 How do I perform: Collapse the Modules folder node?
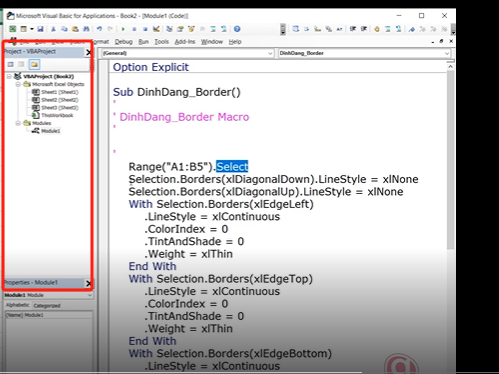[18, 123]
